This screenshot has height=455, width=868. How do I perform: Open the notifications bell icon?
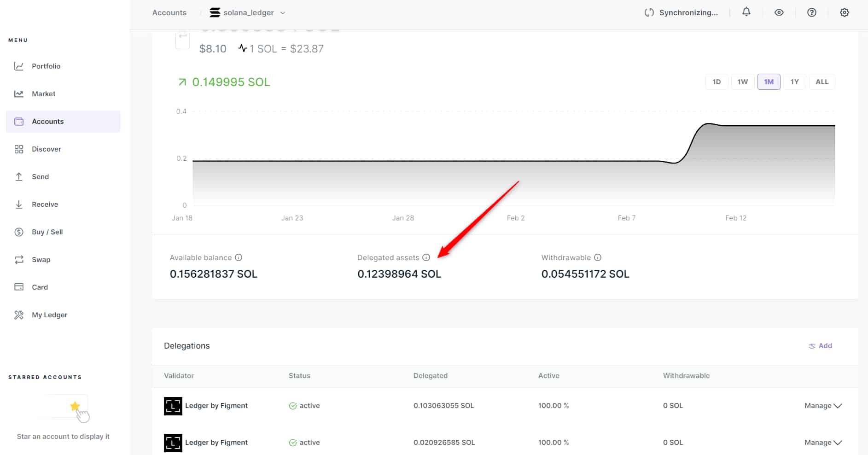point(746,12)
